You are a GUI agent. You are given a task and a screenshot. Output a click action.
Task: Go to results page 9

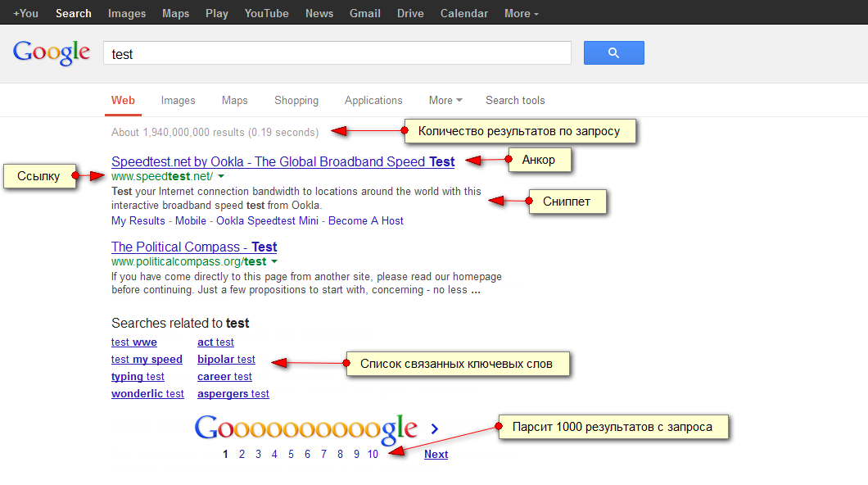[356, 454]
